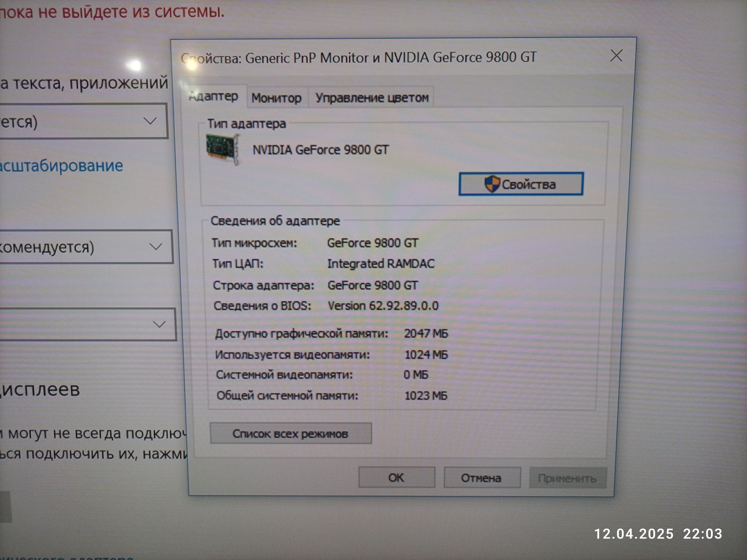The image size is (747, 560).
Task: Click Список всех режимов button
Action: coord(291,433)
